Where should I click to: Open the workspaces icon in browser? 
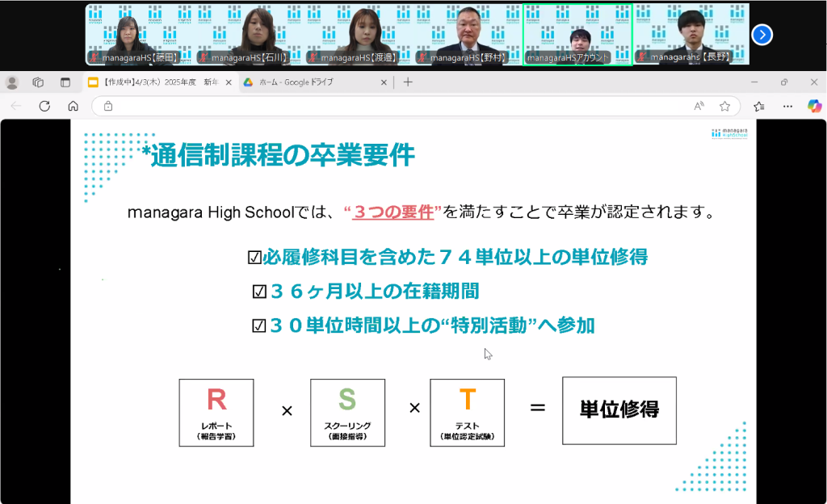(x=38, y=82)
